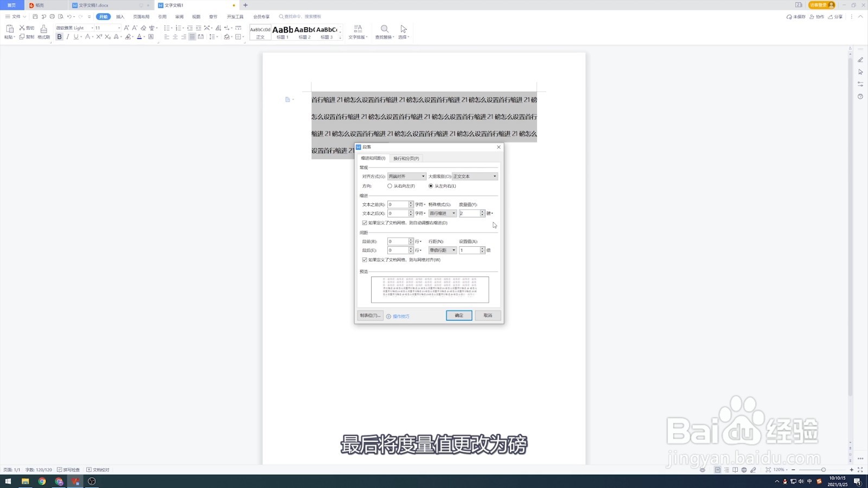Open the Page Layout (页面布局) tab

141,17
